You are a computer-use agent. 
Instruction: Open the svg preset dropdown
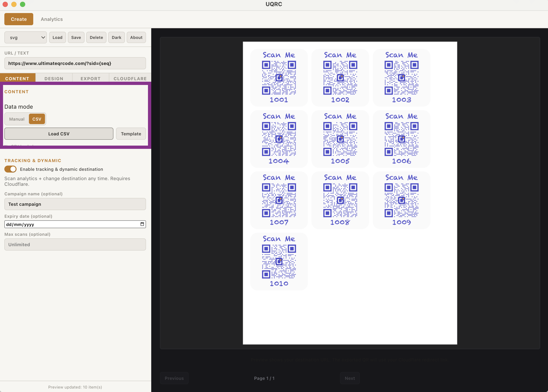tap(26, 37)
